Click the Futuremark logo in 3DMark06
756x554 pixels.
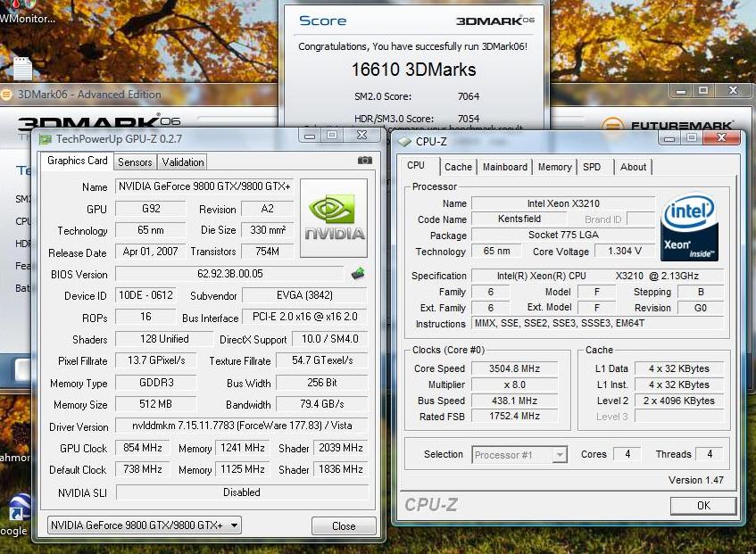(x=669, y=126)
